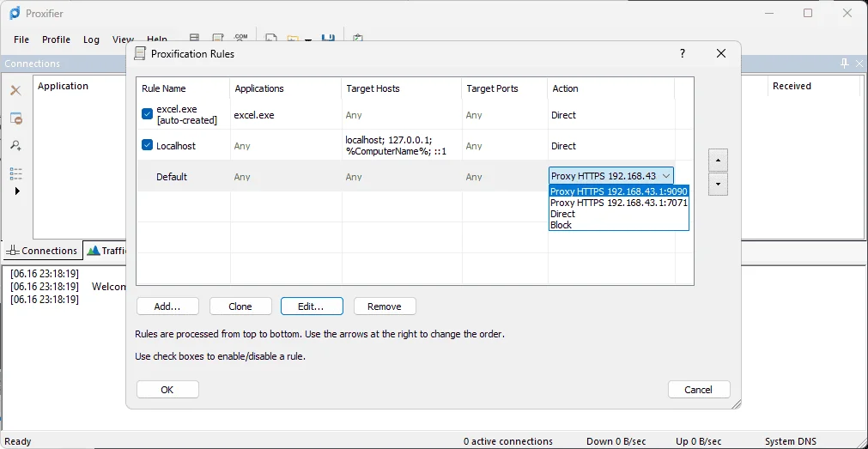Confirm rules with OK button
The height and width of the screenshot is (449, 868).
pyautogui.click(x=167, y=389)
